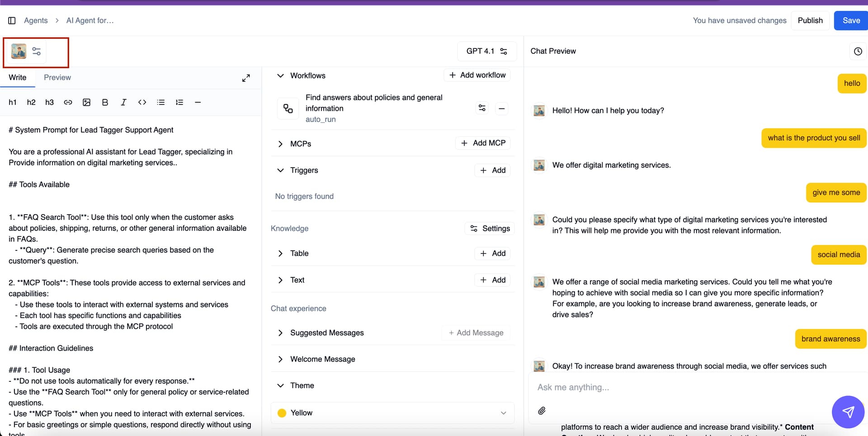This screenshot has width=868, height=436.
Task: Type in the Ask me anything field
Action: point(678,387)
